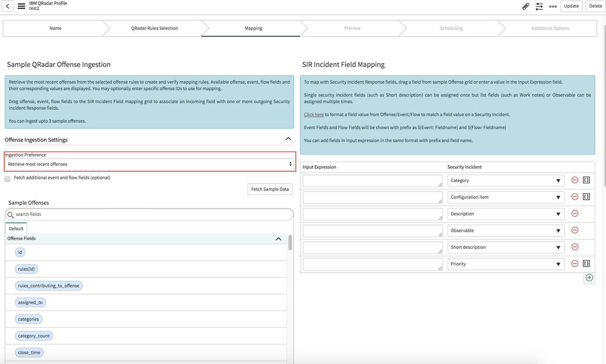
Task: Add a new mapping row plus icon
Action: [x=589, y=278]
